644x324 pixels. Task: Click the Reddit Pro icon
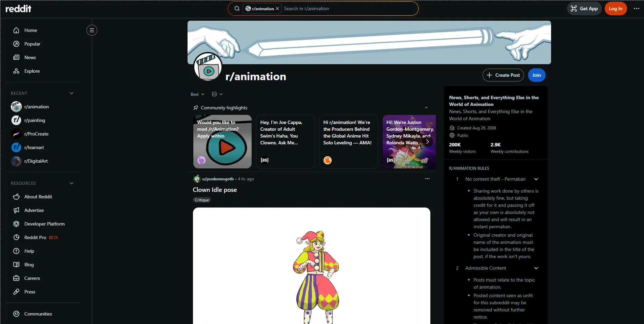pos(16,237)
